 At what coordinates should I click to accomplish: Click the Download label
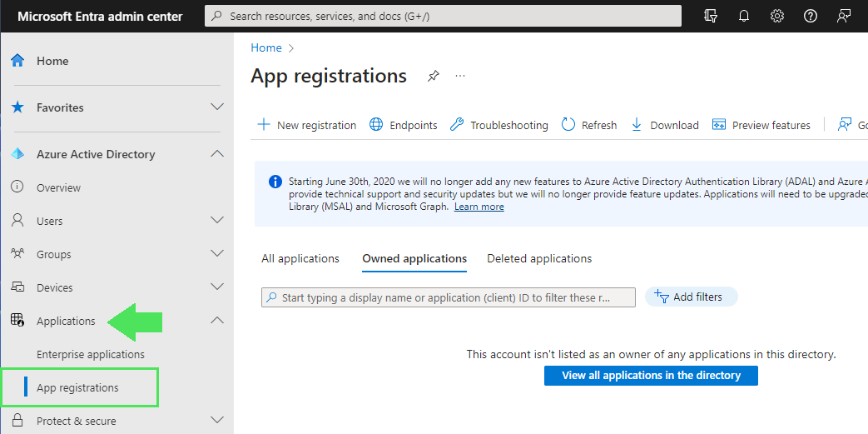674,125
